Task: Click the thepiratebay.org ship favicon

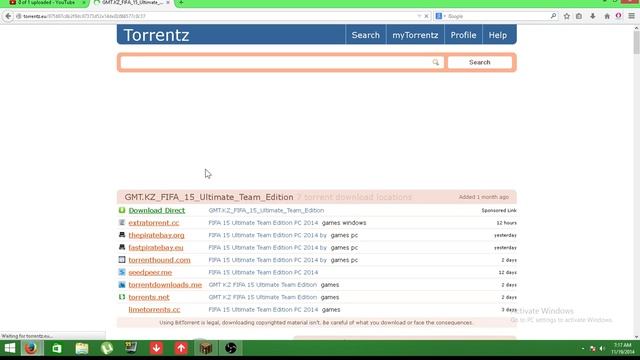Action: tap(122, 235)
